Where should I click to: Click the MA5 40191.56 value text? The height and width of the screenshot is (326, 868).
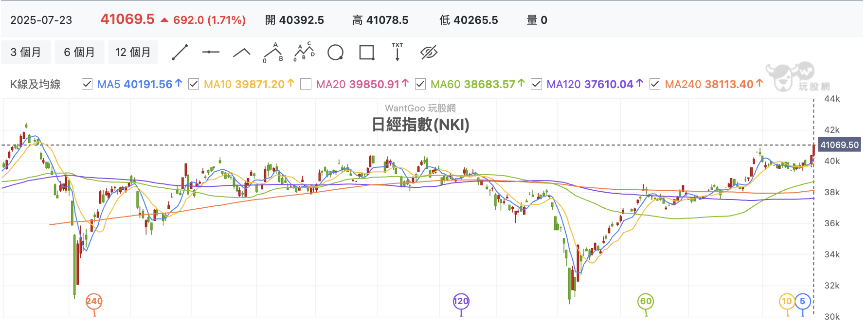(x=135, y=84)
